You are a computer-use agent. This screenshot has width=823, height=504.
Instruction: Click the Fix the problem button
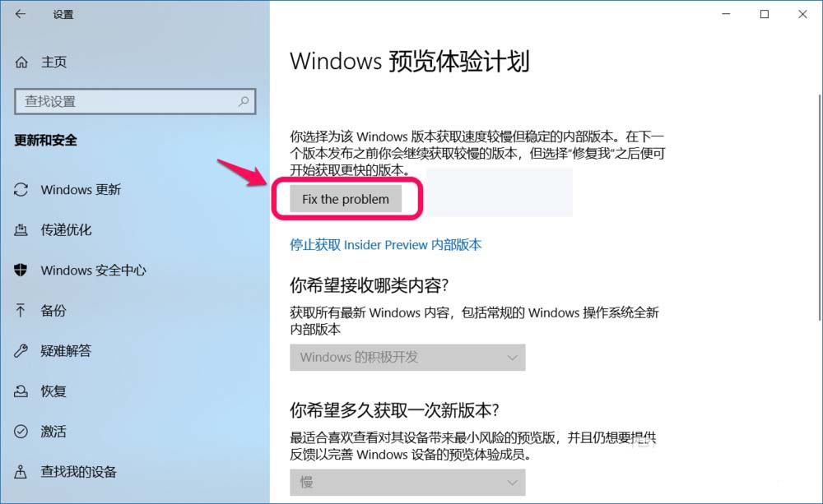tap(346, 199)
